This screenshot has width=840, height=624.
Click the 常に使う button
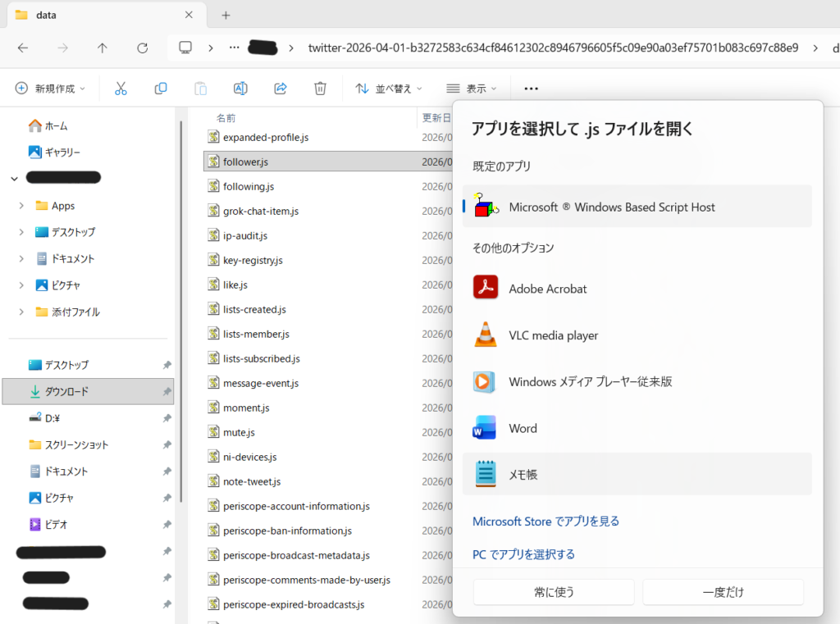click(554, 592)
